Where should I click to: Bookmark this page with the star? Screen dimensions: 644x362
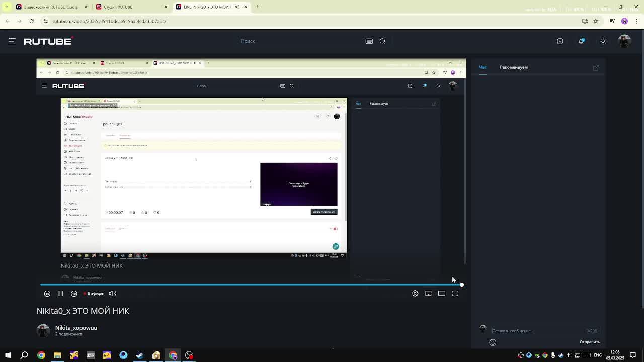pos(596,21)
